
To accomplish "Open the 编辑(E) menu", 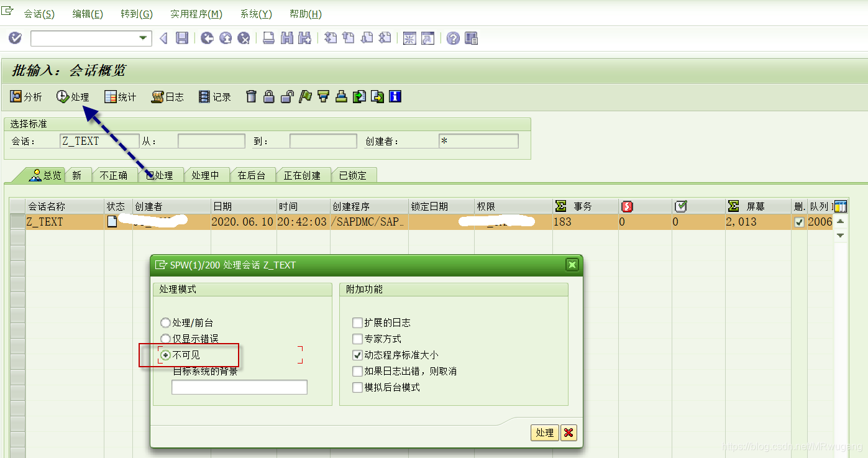I will (x=88, y=14).
